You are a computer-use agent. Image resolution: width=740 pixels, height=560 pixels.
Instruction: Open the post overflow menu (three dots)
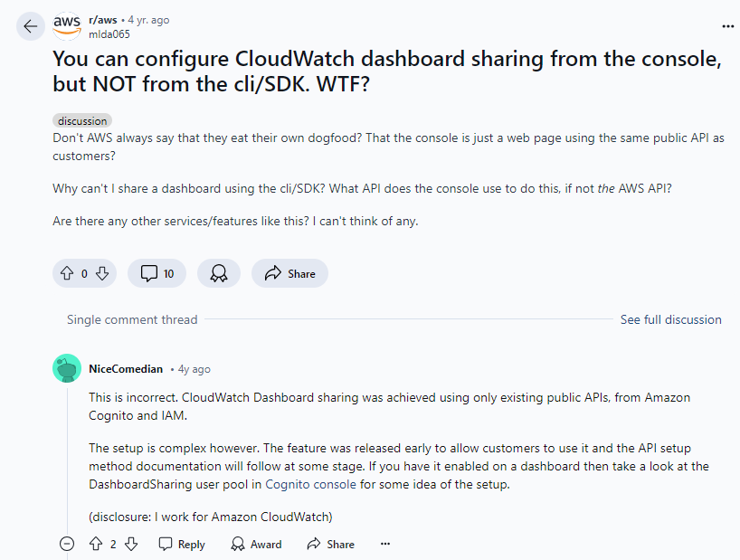click(x=727, y=26)
